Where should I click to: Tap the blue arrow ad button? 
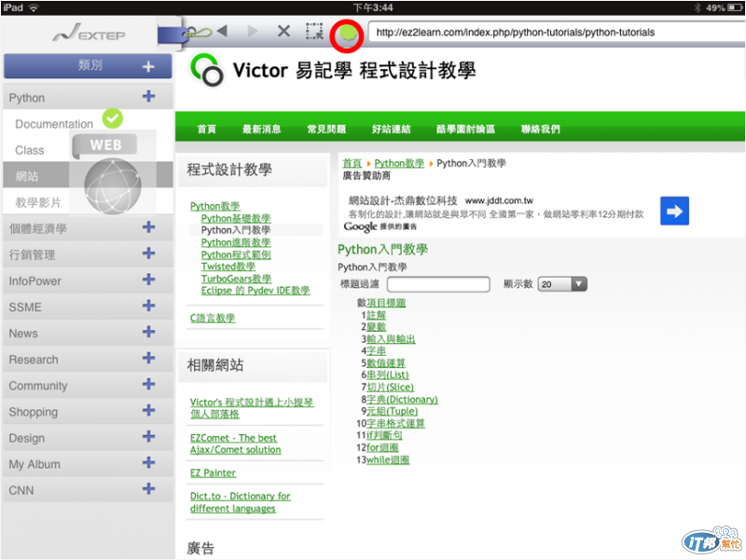coord(674,211)
